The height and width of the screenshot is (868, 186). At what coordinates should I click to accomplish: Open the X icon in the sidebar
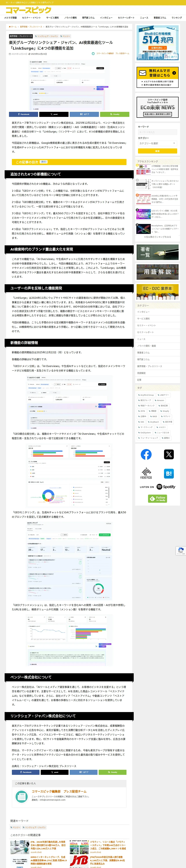click(169, 454)
